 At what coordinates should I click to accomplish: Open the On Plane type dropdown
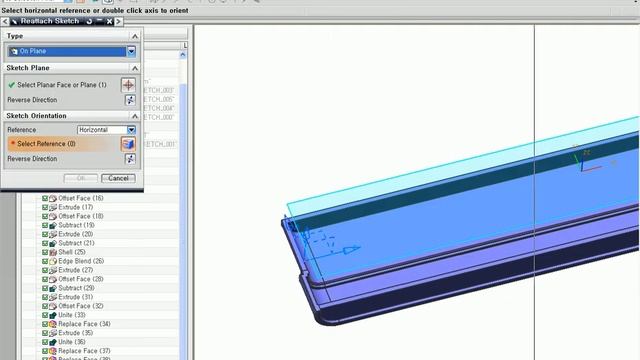coord(131,51)
